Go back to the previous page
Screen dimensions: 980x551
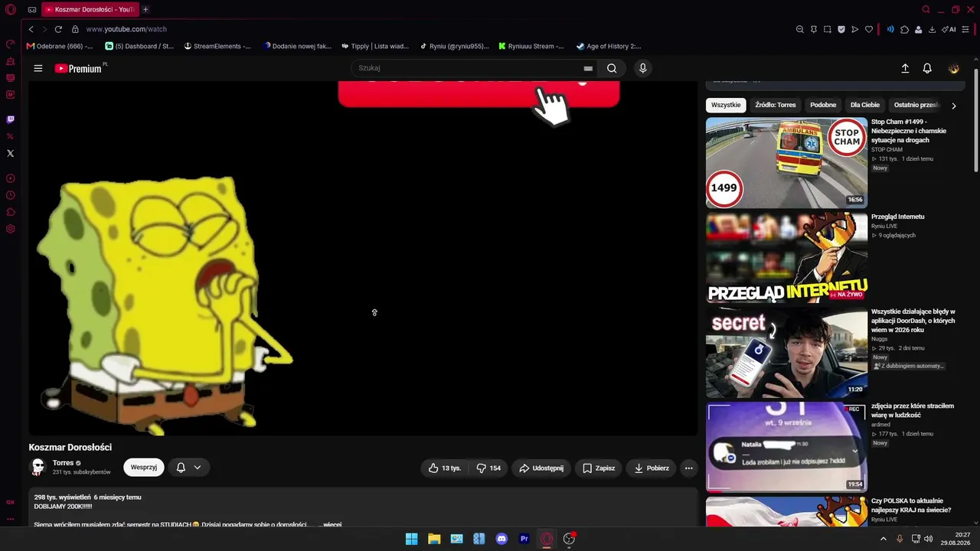pyautogui.click(x=31, y=29)
